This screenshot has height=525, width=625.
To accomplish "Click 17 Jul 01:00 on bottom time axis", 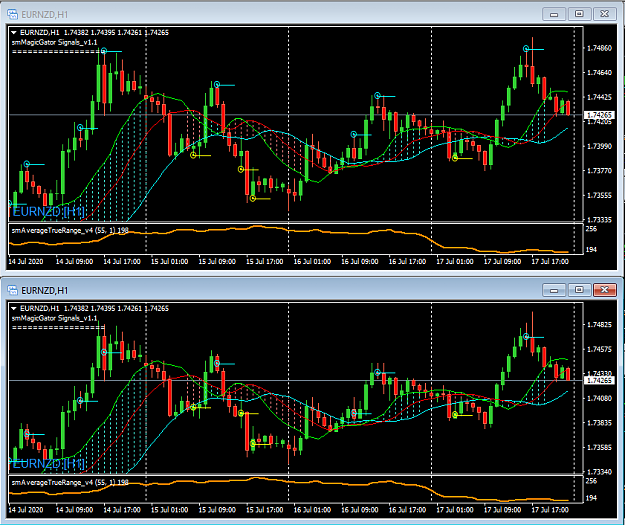I will click(455, 509).
